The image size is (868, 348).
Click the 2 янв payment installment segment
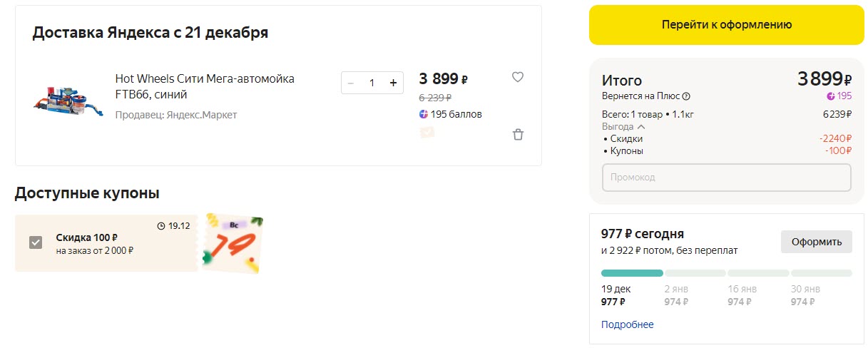[x=695, y=273]
